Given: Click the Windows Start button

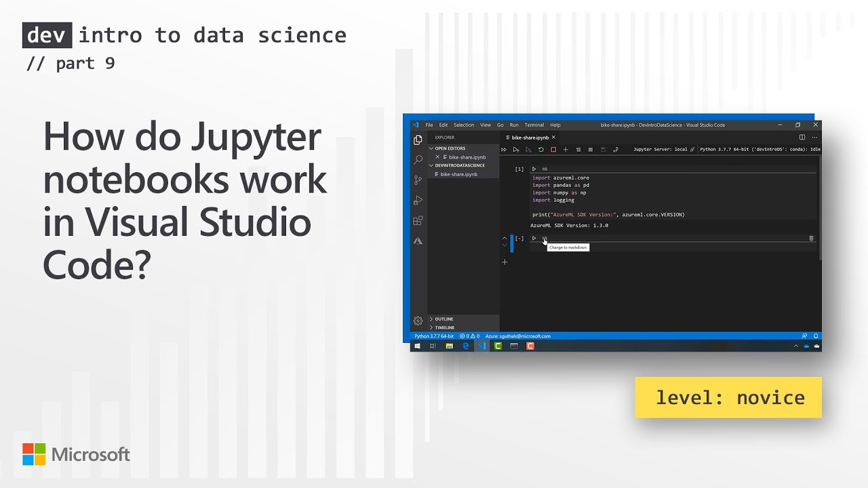Looking at the screenshot, I should [417, 346].
